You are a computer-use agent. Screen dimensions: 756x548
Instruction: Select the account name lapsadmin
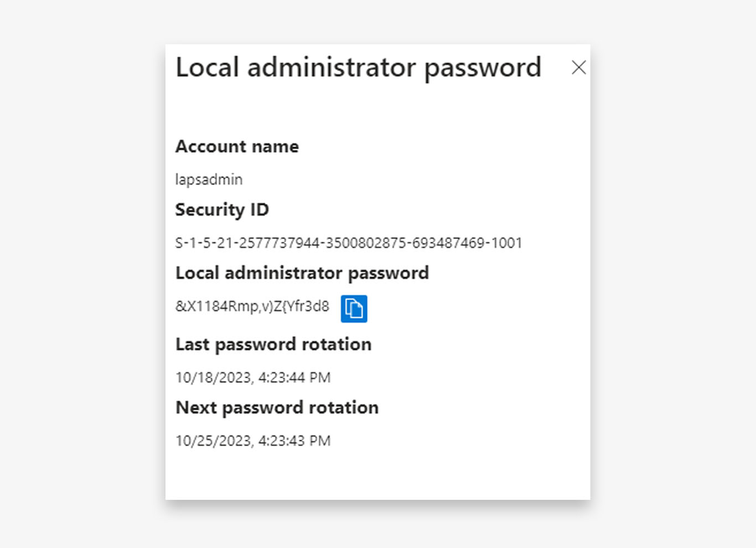coord(209,180)
